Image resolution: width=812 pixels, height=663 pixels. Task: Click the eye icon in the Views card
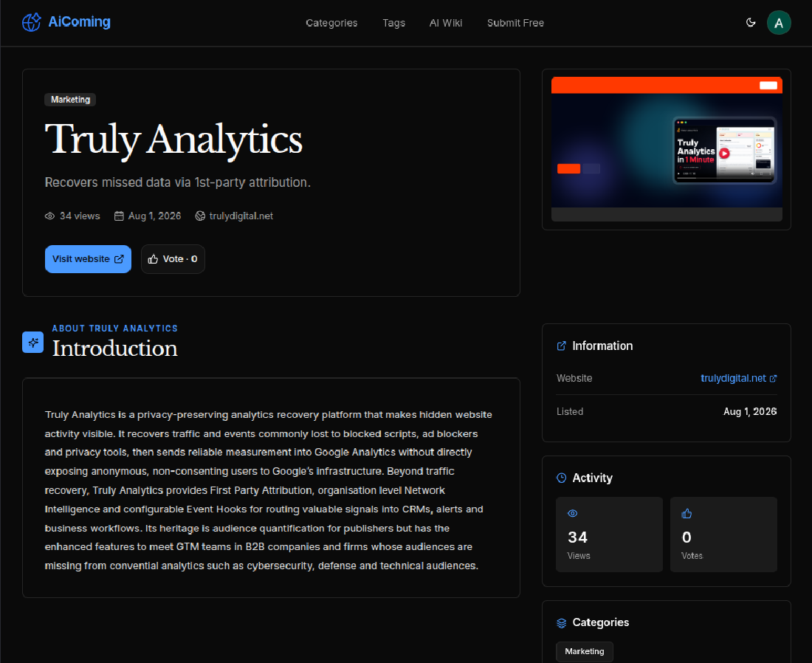click(572, 513)
